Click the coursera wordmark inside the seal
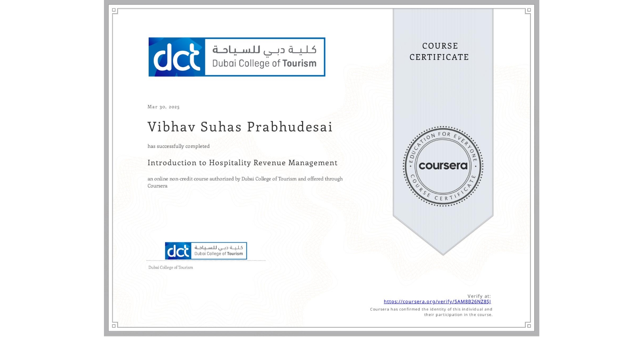644x337 pixels. pyautogui.click(x=443, y=166)
